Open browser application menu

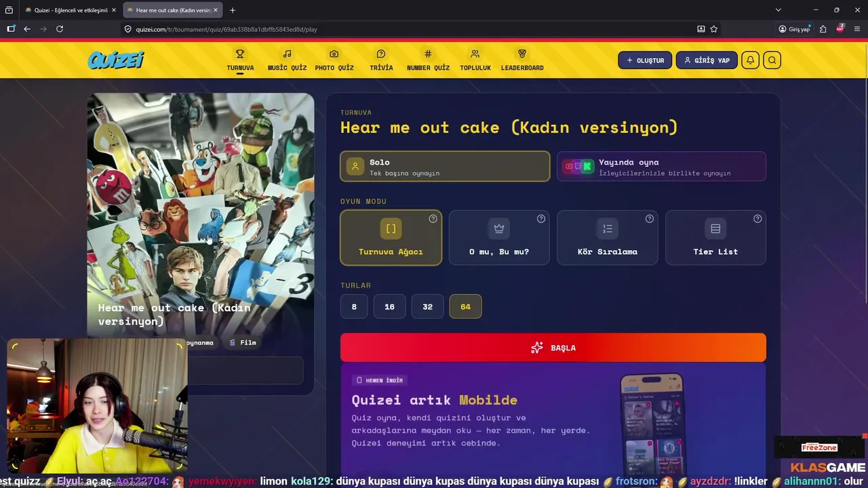857,29
